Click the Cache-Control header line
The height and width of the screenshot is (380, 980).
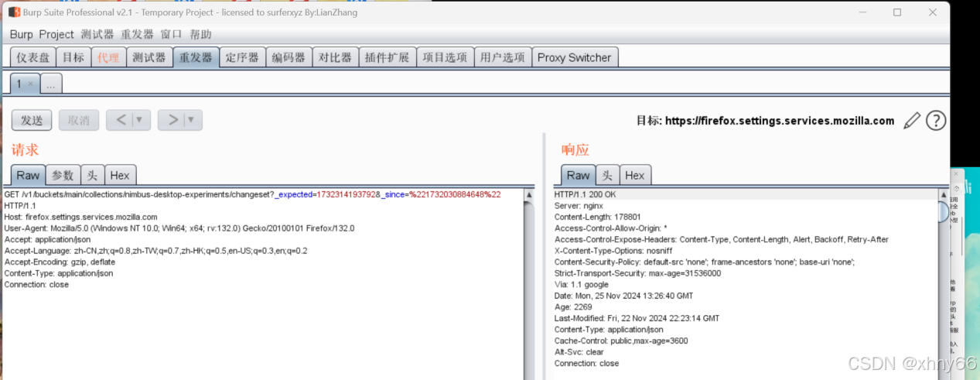621,341
